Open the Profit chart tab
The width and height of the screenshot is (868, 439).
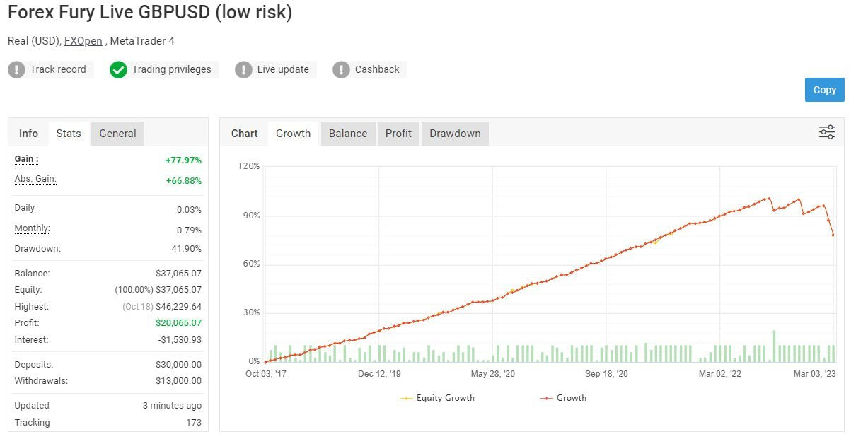398,133
